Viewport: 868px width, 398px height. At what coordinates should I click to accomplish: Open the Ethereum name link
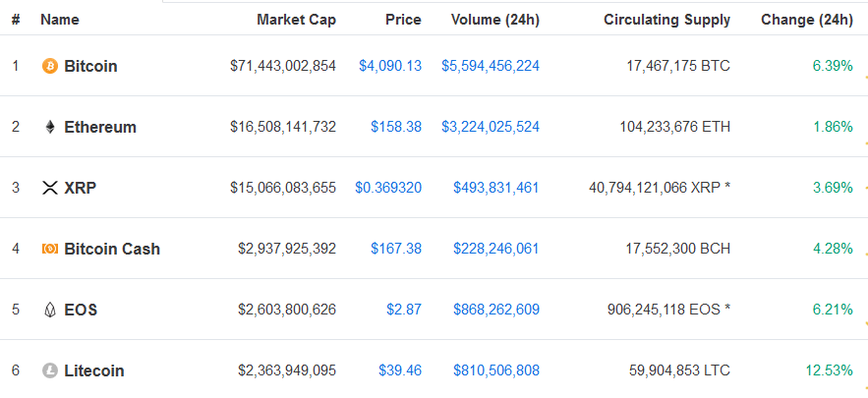100,128
